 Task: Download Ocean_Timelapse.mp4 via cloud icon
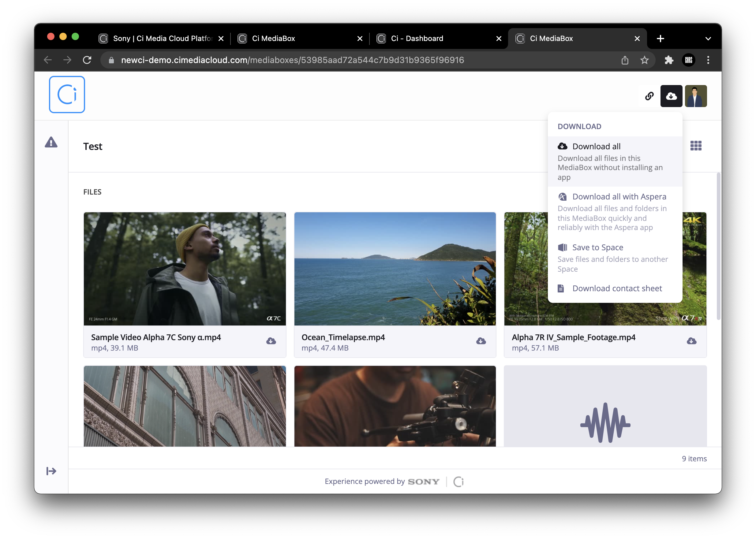click(481, 341)
